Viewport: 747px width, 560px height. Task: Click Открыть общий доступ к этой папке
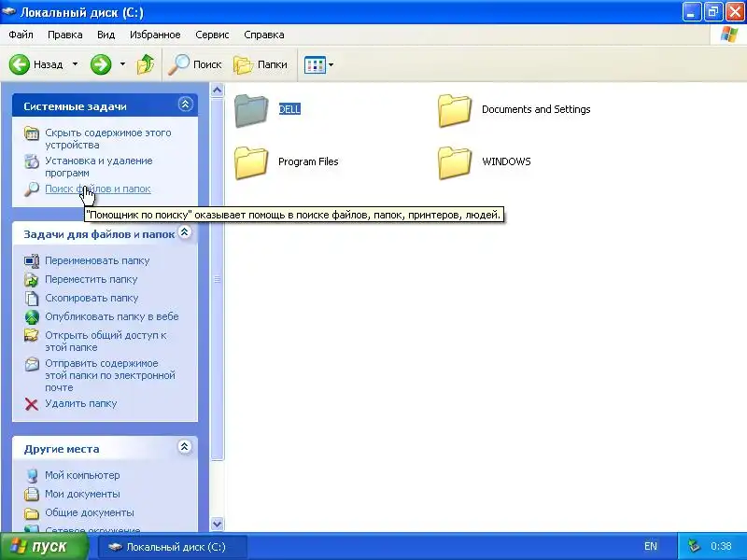[106, 341]
